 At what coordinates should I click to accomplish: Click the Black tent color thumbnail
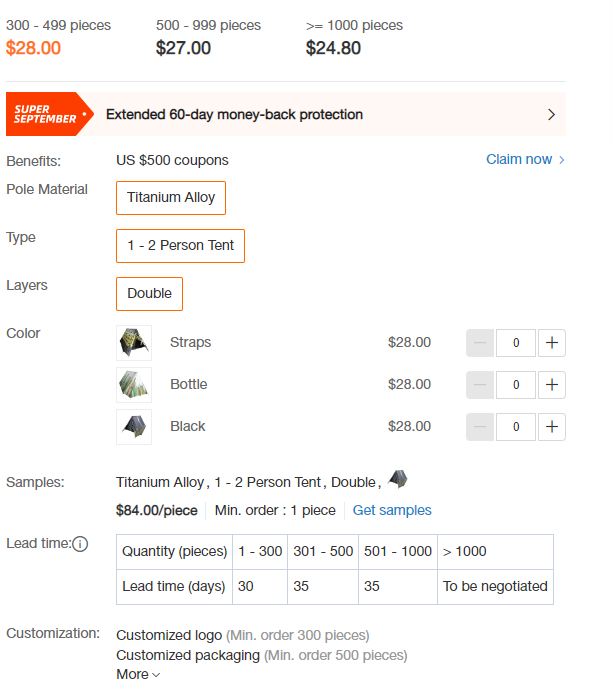[x=134, y=427]
